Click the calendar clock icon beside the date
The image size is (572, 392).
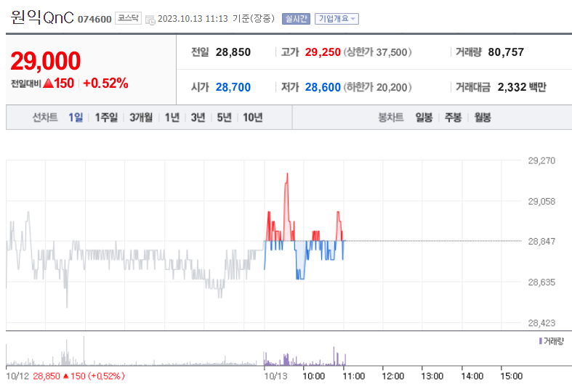[150, 20]
